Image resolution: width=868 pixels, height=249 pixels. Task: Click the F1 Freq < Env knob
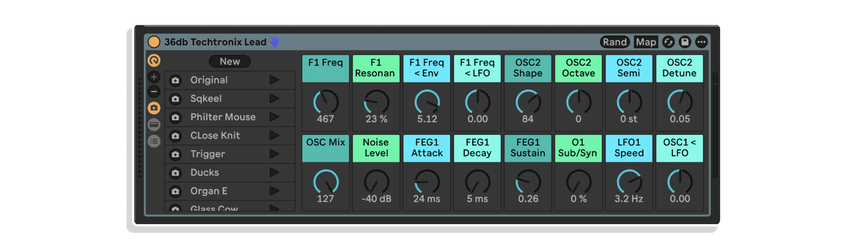coord(427,102)
